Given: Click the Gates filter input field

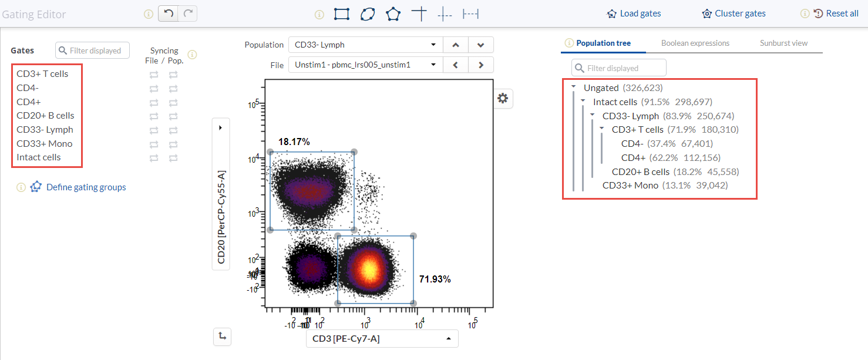Looking at the screenshot, I should point(93,51).
